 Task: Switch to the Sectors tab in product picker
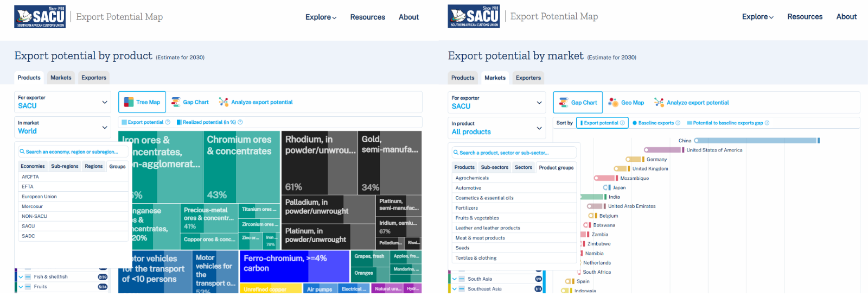523,167
